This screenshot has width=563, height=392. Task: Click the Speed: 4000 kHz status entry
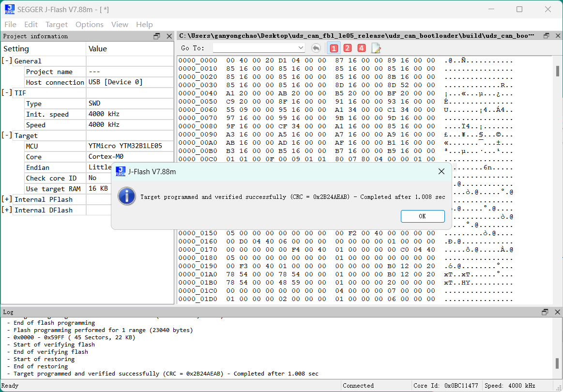[x=510, y=386]
